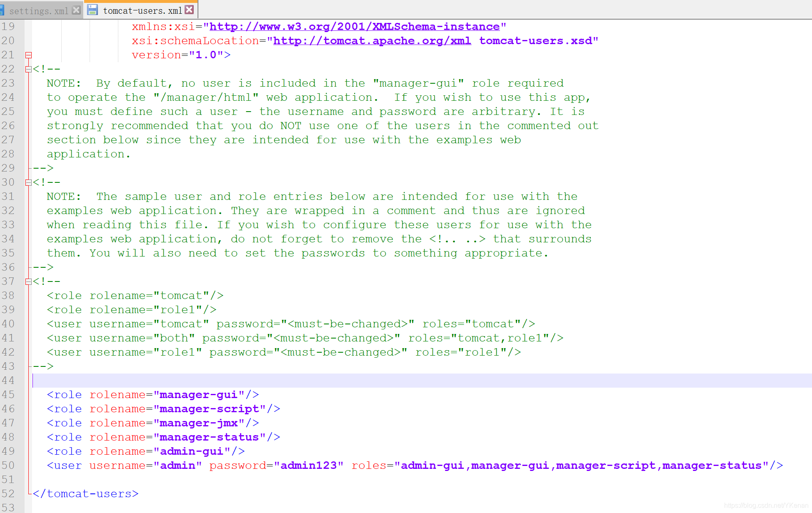The image size is (812, 513).
Task: Click the "them. You will also need" line
Action: pyautogui.click(x=298, y=253)
